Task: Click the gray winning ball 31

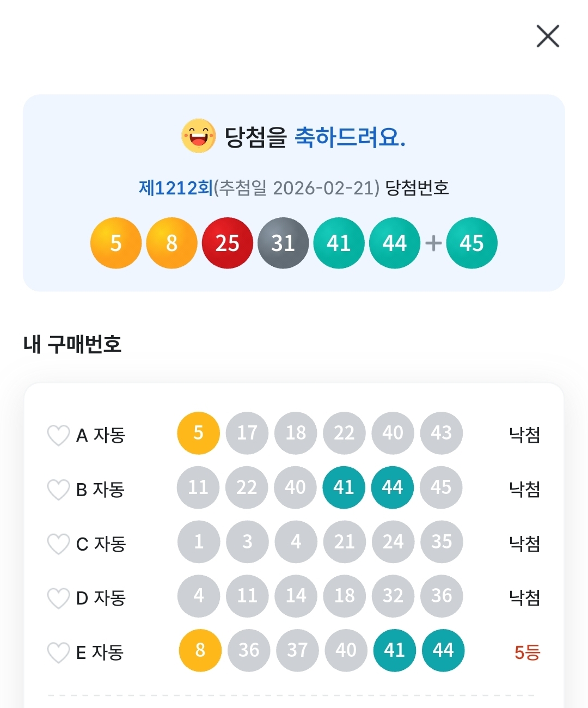Action: (283, 243)
